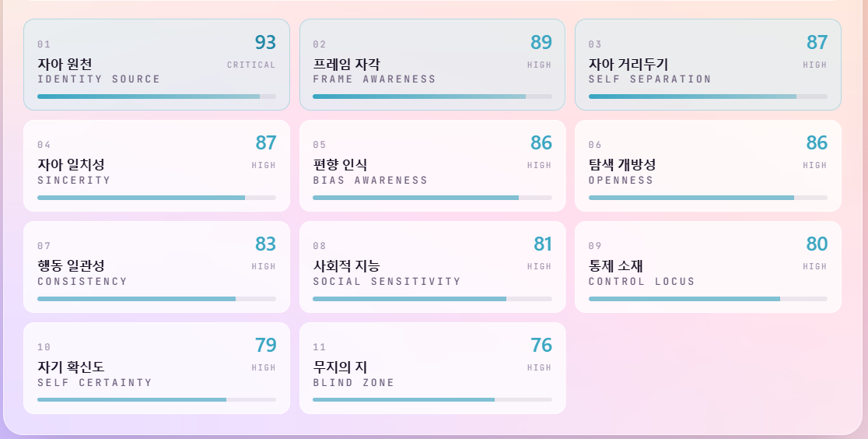Screen dimensions: 868x439
Task: Click the 통제 소재 Control Locus card
Action: coord(708,267)
